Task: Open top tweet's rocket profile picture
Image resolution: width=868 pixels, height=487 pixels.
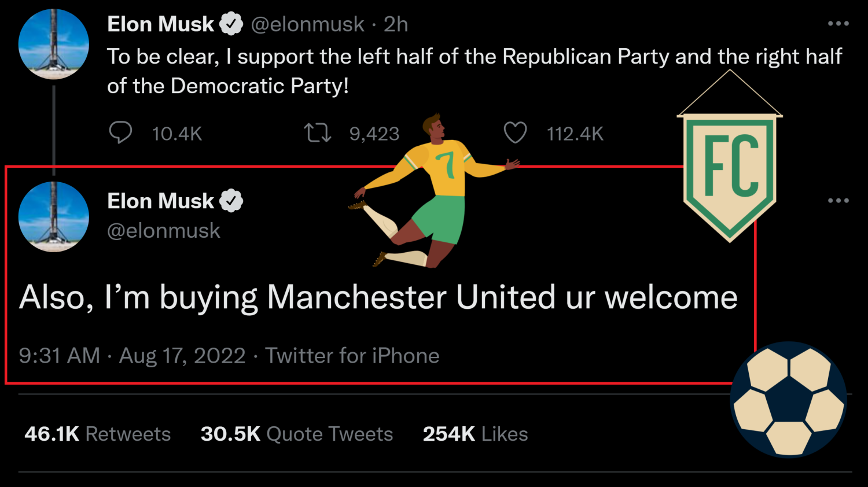Action: point(54,44)
